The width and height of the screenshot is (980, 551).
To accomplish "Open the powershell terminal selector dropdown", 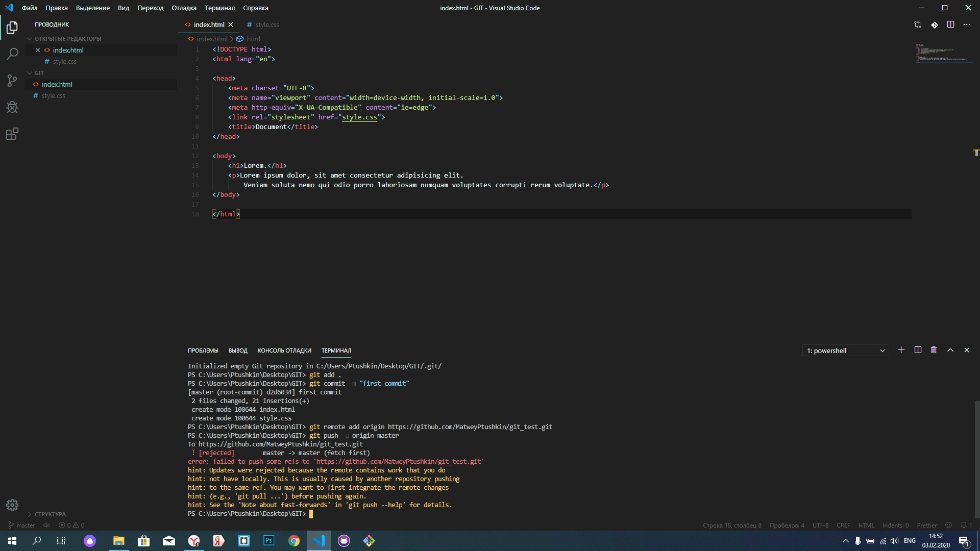I will pos(846,350).
